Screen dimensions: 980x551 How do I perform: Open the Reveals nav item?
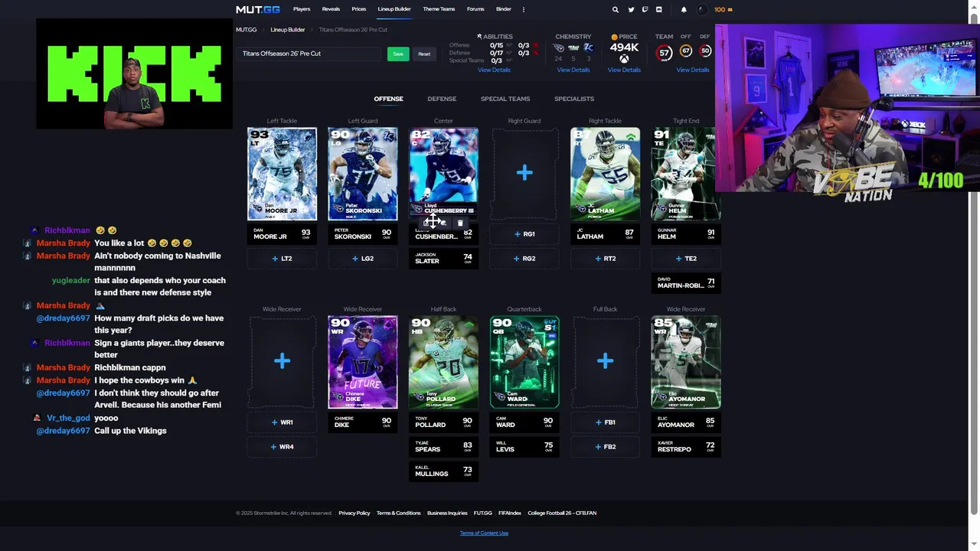point(331,9)
